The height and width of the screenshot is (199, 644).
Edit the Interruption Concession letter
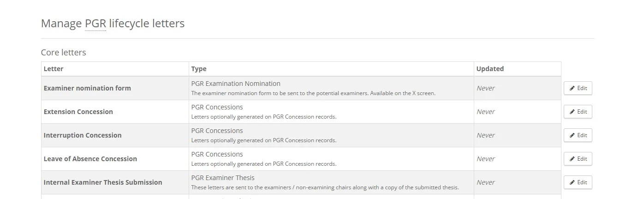578,135
